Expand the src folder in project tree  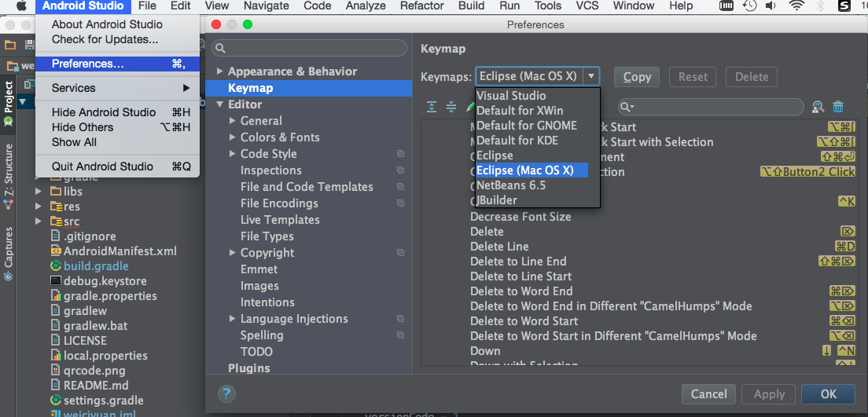pos(39,221)
